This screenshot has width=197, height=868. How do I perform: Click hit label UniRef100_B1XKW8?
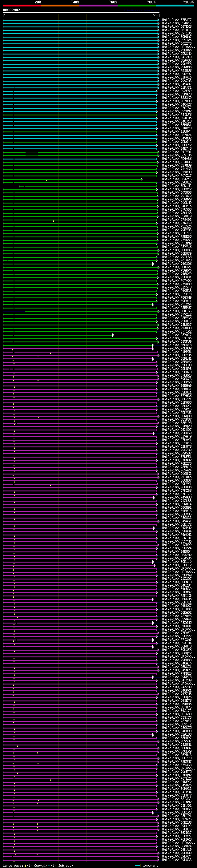(x=177, y=172)
